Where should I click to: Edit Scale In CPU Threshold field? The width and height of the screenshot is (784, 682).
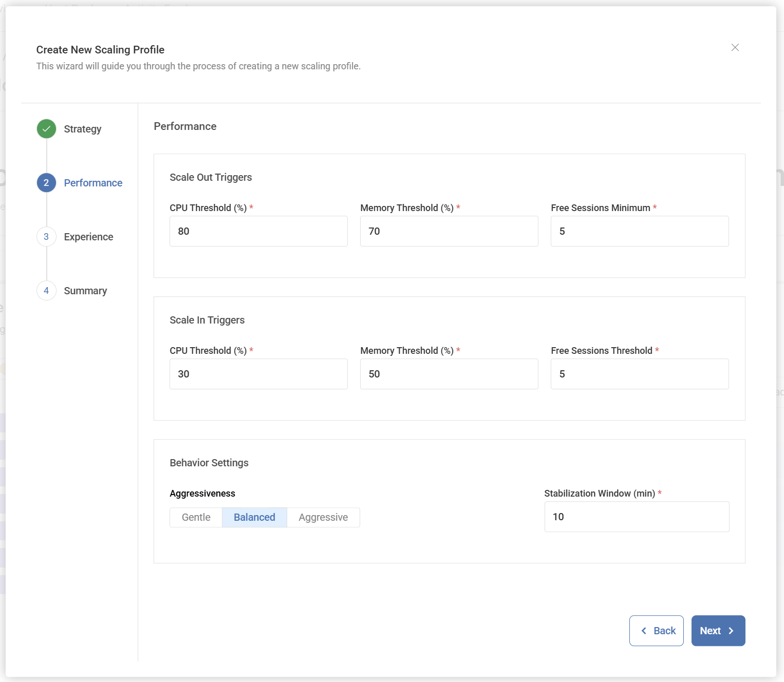tap(258, 374)
